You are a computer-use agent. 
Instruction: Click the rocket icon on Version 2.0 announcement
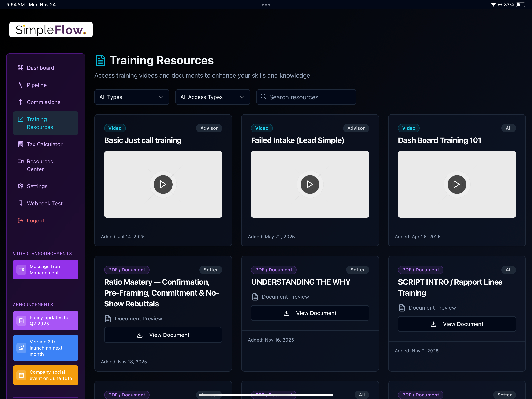pyautogui.click(x=21, y=348)
